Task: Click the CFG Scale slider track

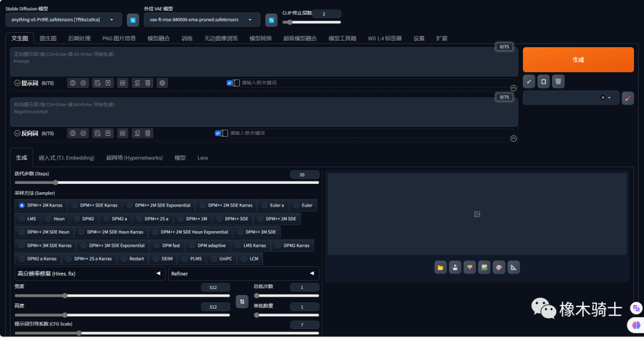Action: tap(167, 333)
